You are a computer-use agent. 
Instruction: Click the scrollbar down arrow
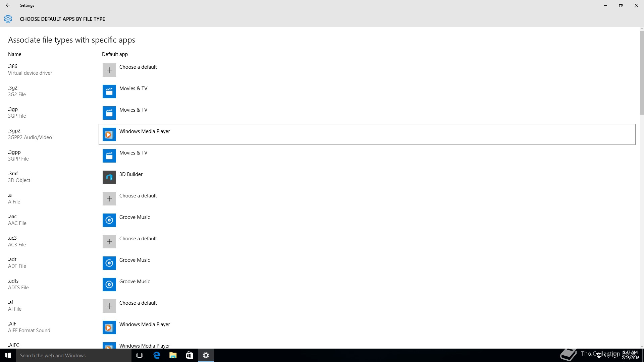click(x=642, y=347)
